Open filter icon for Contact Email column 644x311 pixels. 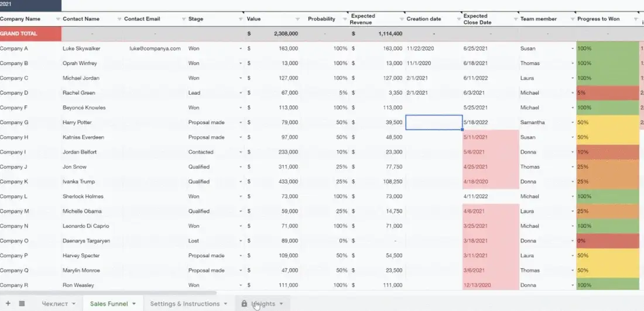click(184, 19)
